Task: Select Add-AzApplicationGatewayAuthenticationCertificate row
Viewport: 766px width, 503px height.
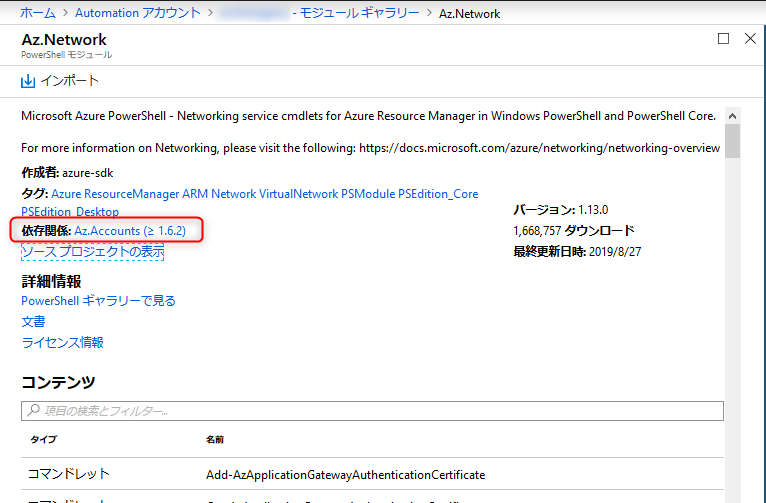Action: point(372,474)
